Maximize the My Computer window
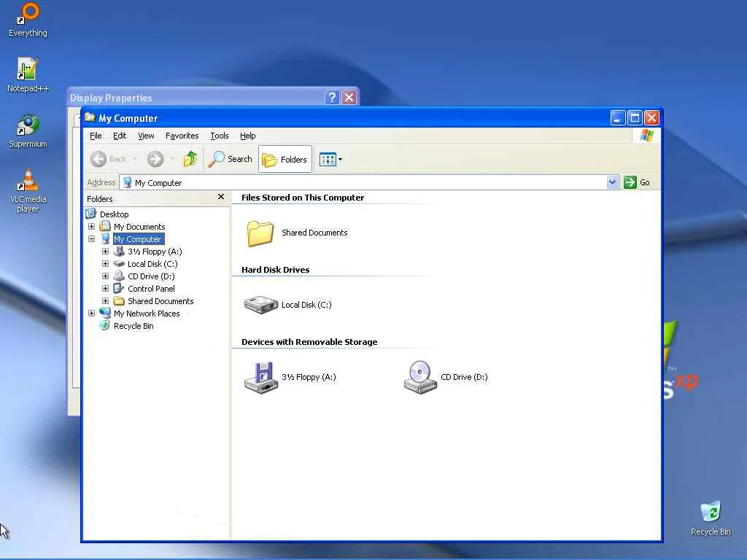This screenshot has width=747, height=560. pos(635,117)
